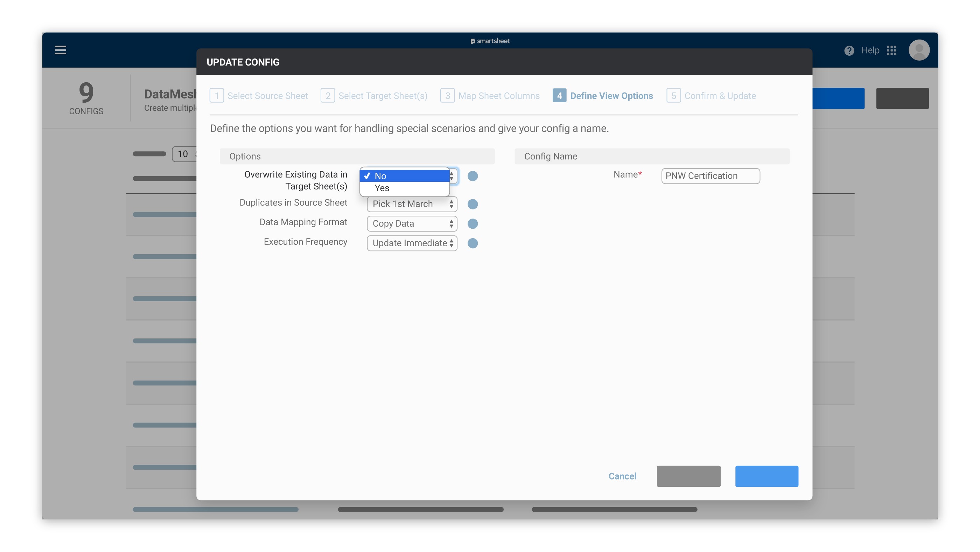Click info dot beside Data Mapping Format

click(472, 223)
